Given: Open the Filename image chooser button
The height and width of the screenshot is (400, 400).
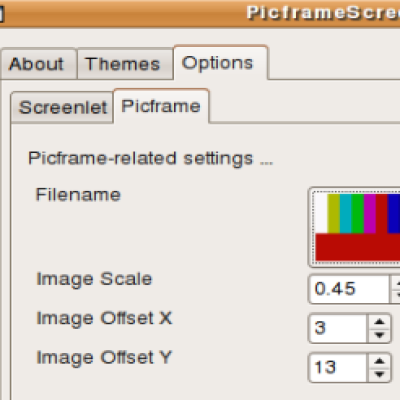Looking at the screenshot, I should [x=355, y=227].
